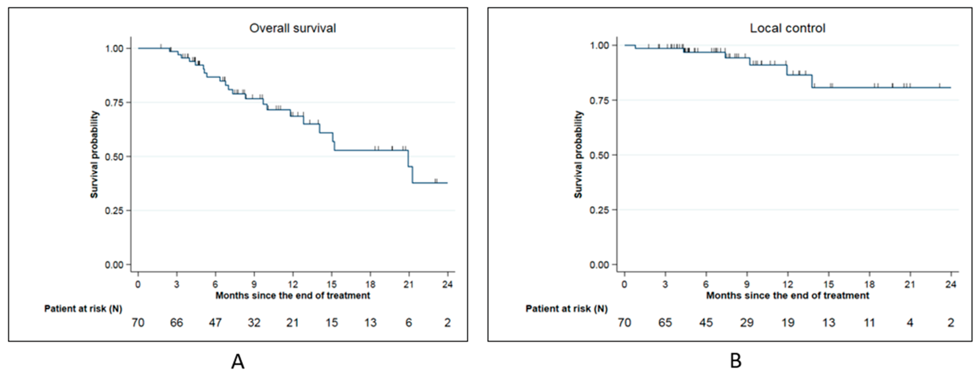Click "Patient at risk (N)" in panel A
The width and height of the screenshot is (980, 376).
[x=83, y=309]
